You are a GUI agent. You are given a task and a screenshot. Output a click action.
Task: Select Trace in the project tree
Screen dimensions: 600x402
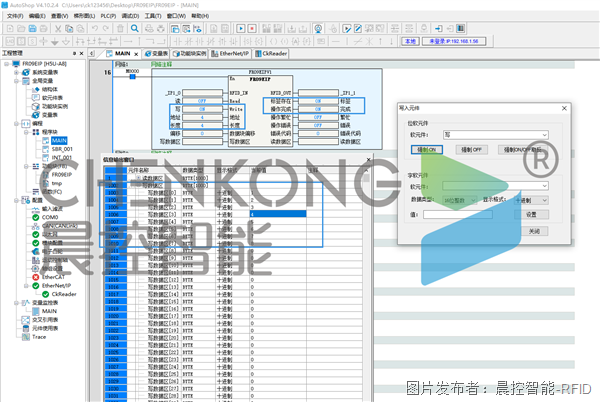point(39,337)
